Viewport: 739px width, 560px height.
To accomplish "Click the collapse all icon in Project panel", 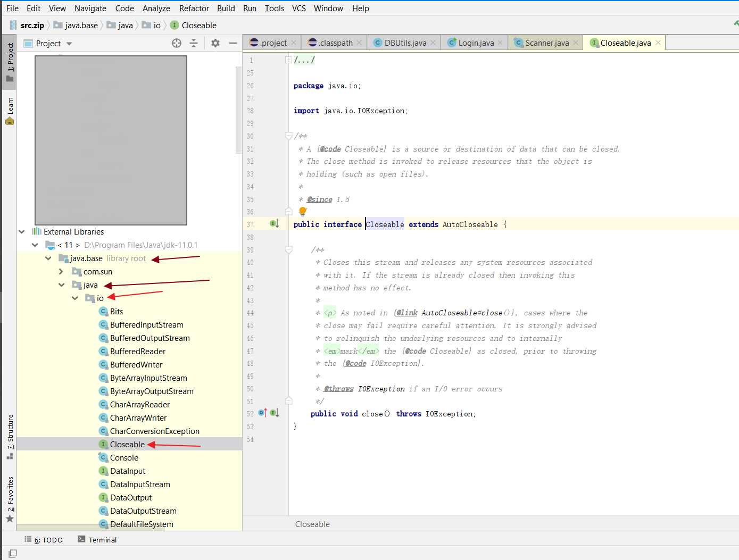I will click(x=194, y=43).
